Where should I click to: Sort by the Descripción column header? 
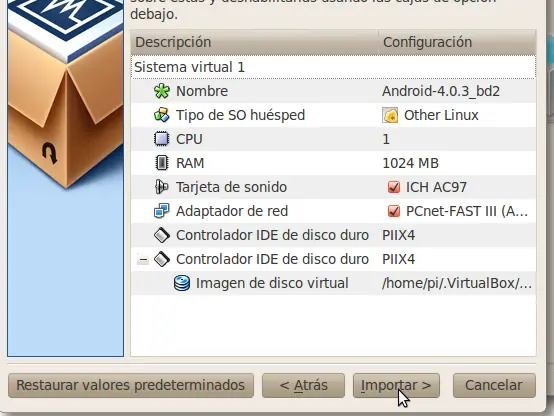pyautogui.click(x=255, y=42)
